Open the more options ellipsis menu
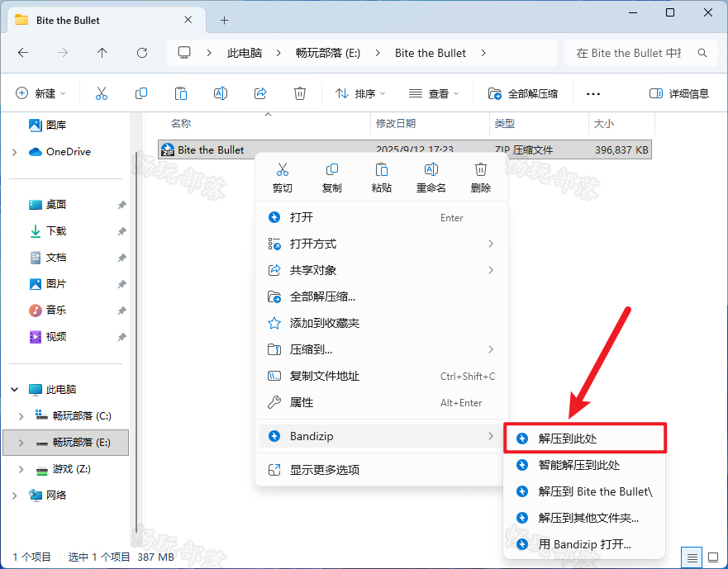This screenshot has height=569, width=728. click(x=592, y=94)
